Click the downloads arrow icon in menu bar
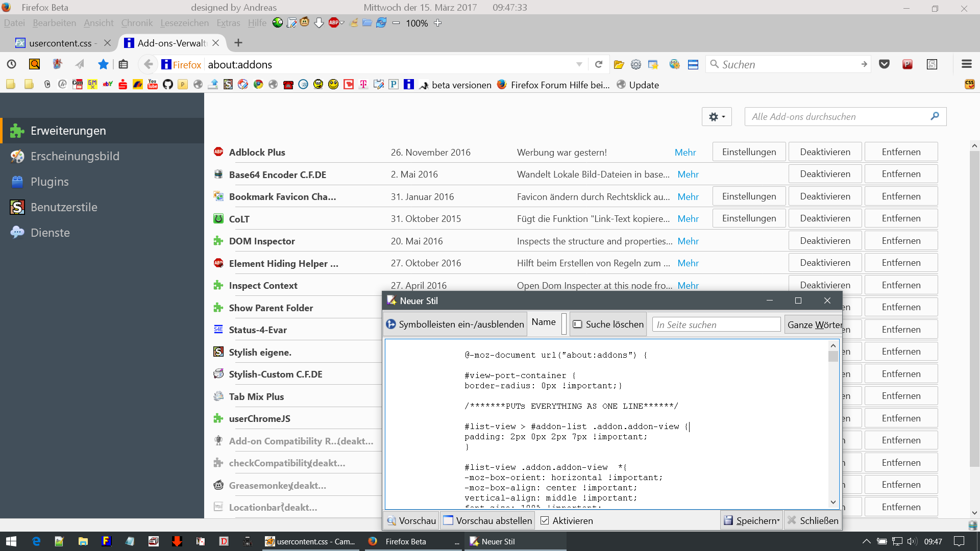 (x=319, y=23)
